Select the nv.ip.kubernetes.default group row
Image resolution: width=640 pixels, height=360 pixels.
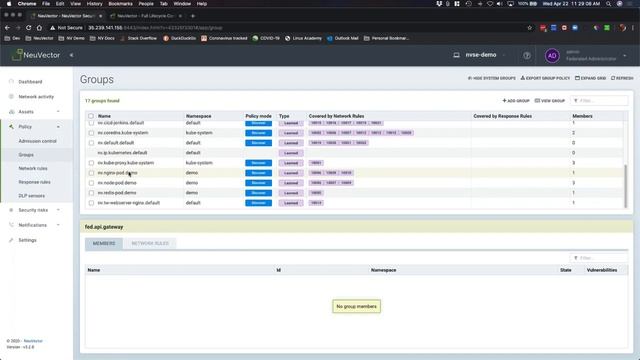(354, 153)
